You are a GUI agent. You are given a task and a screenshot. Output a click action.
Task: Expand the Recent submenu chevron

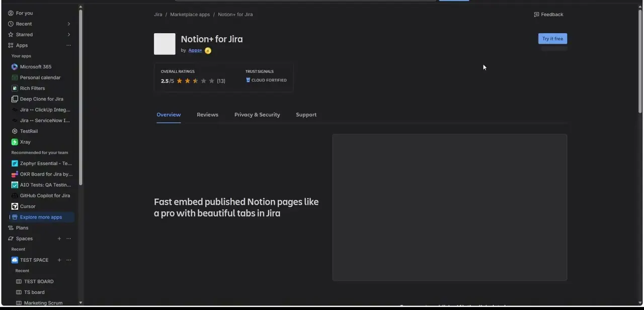pos(69,24)
